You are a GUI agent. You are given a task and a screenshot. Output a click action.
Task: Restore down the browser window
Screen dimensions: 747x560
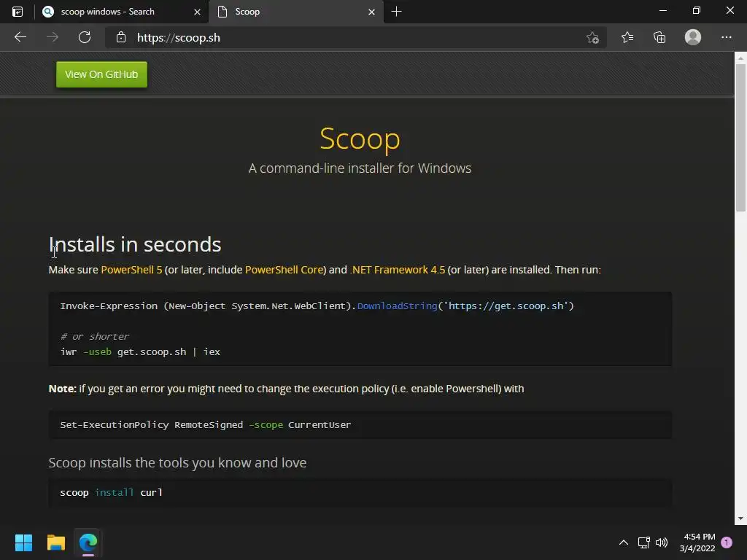click(697, 10)
